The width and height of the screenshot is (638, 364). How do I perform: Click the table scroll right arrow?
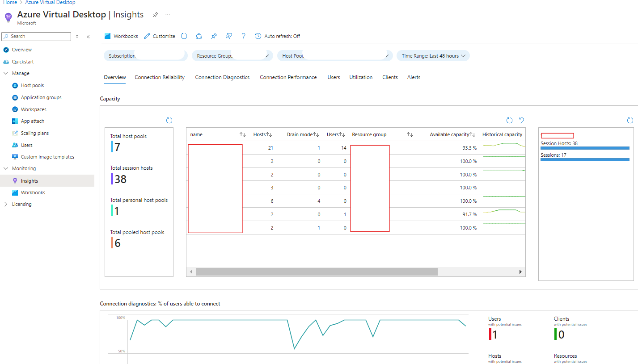click(x=520, y=272)
